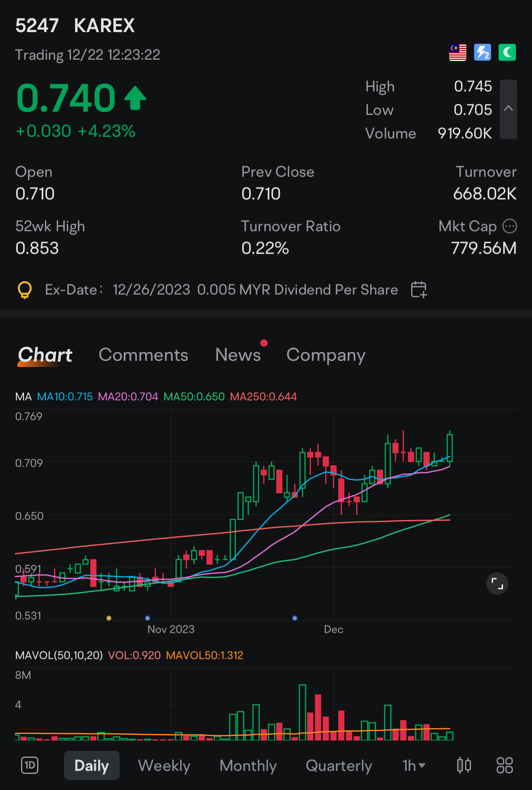Viewport: 532px width, 790px height.
Task: Select the Daily timeframe
Action: (92, 766)
